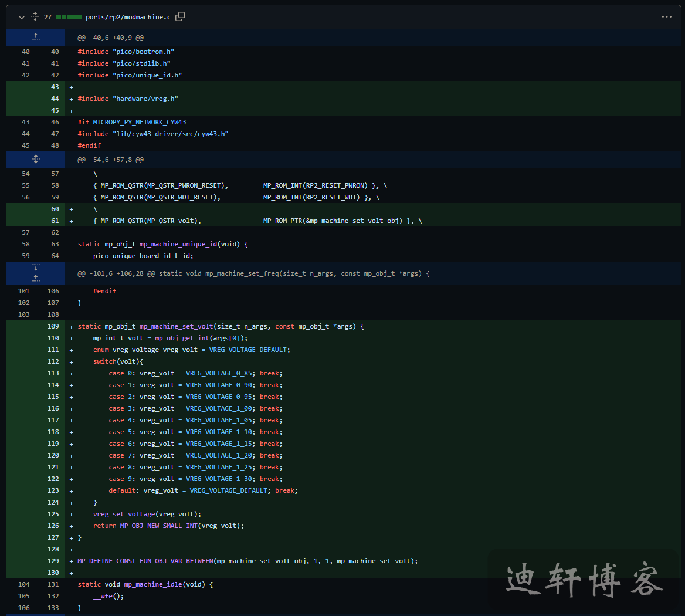The height and width of the screenshot is (616, 685).
Task: Copy the modmachine.c file path
Action: pos(180,16)
